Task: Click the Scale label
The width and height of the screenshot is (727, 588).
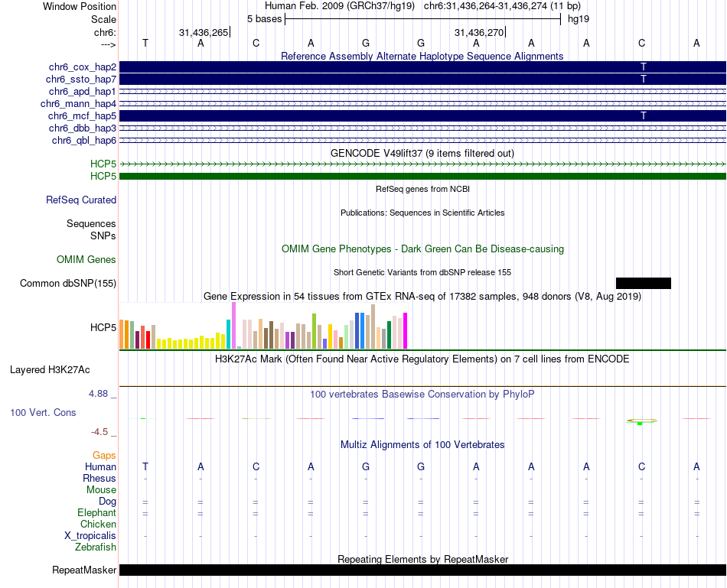Action: point(103,19)
